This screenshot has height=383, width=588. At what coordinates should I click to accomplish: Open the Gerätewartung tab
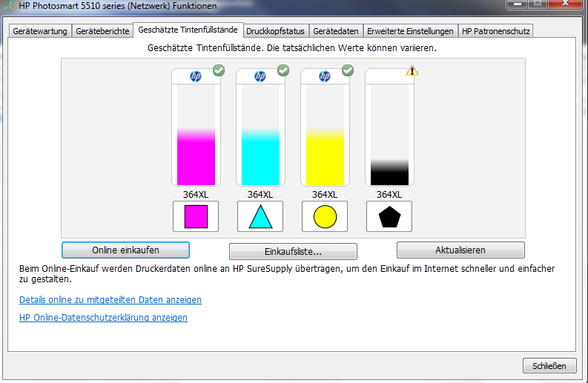point(40,31)
